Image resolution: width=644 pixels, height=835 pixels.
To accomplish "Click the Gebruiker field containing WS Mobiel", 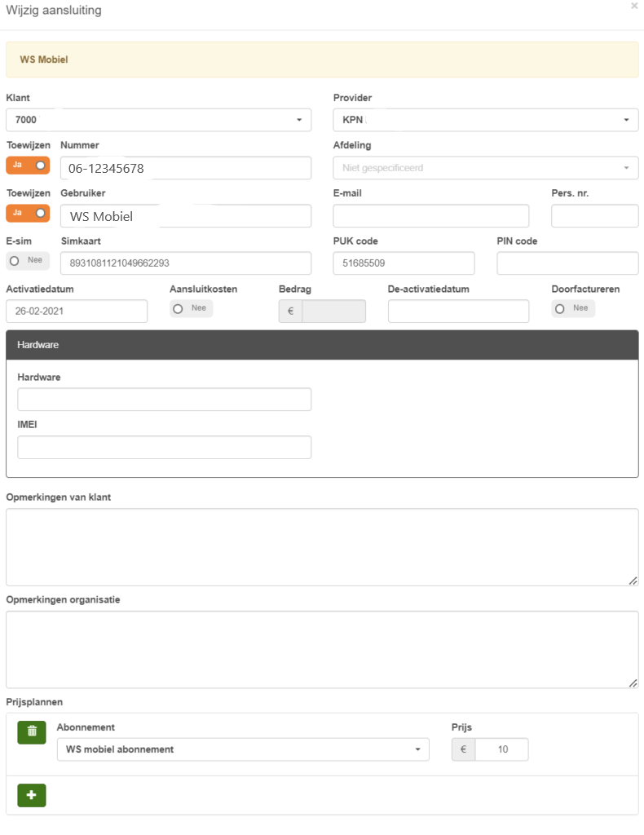I will pyautogui.click(x=186, y=215).
